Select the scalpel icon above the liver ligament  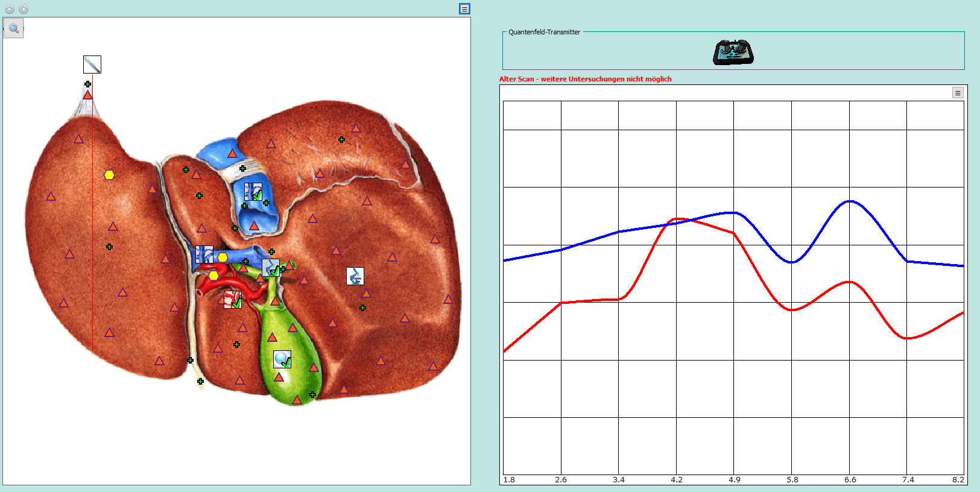click(92, 65)
